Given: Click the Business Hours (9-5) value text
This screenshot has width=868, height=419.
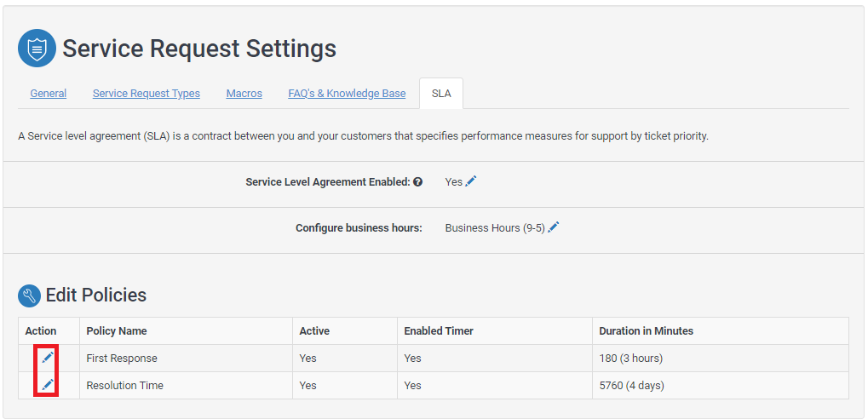Looking at the screenshot, I should [495, 228].
